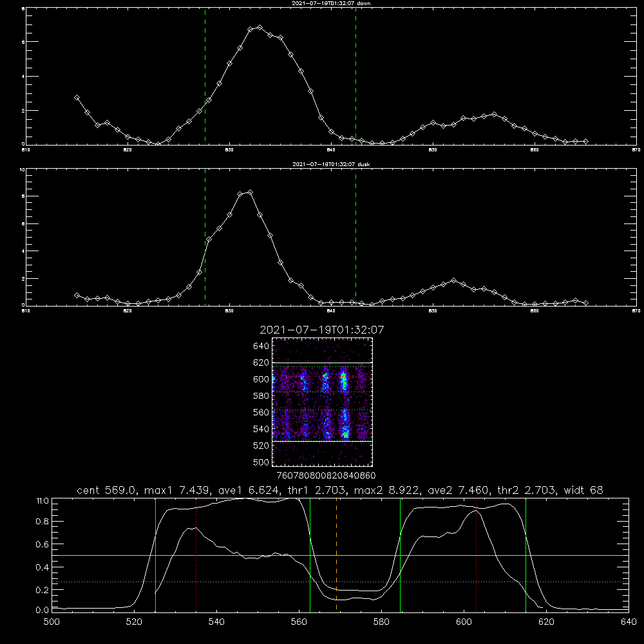Click the secondary peak diamond near 856 in dawn plot
Viewport: 644px width, 644px height.
pyautogui.click(x=494, y=115)
